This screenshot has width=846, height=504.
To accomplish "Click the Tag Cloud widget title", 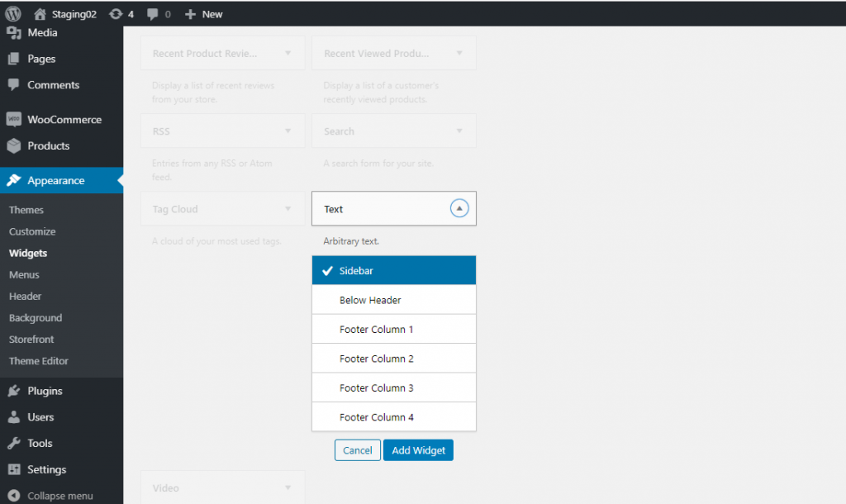I will coord(175,209).
